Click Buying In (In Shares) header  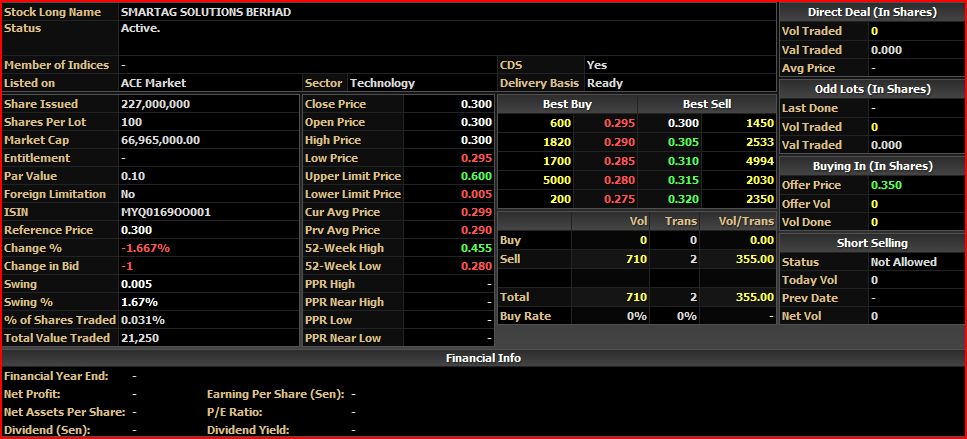click(872, 166)
